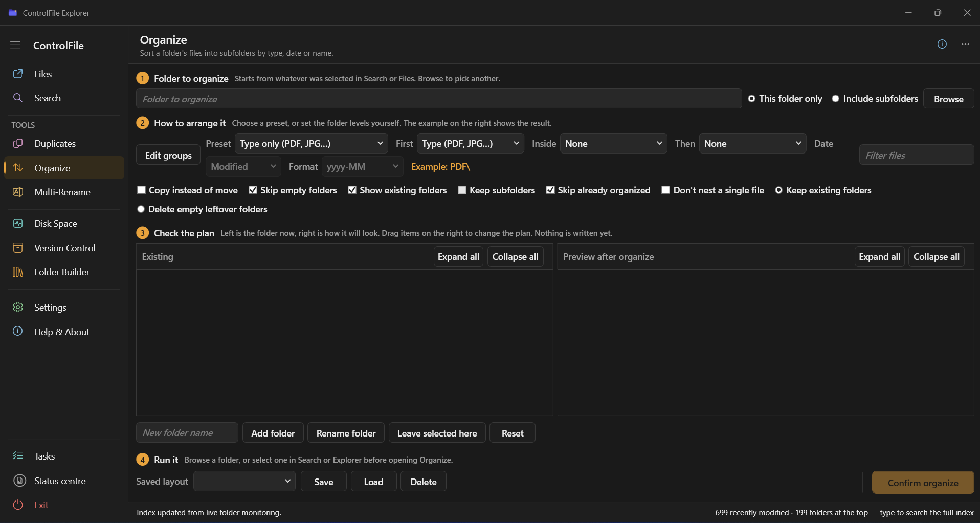Focus the New folder name field

pos(187,433)
